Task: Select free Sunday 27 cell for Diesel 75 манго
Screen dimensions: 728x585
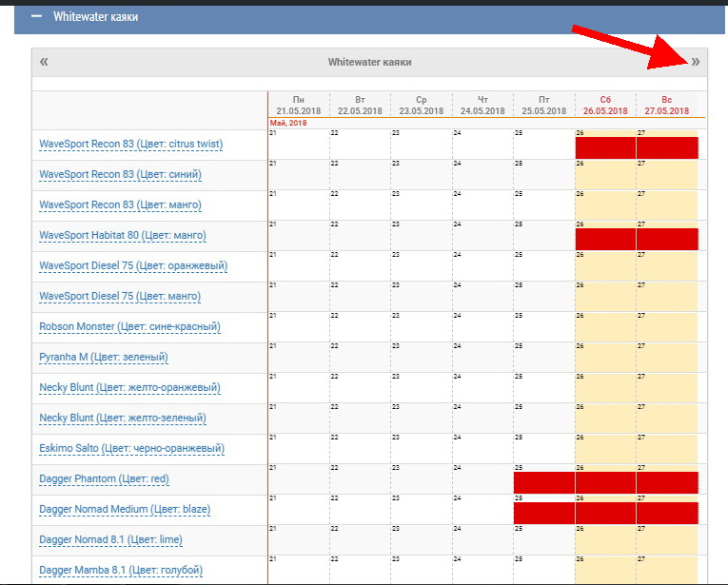Action: pyautogui.click(x=667, y=297)
